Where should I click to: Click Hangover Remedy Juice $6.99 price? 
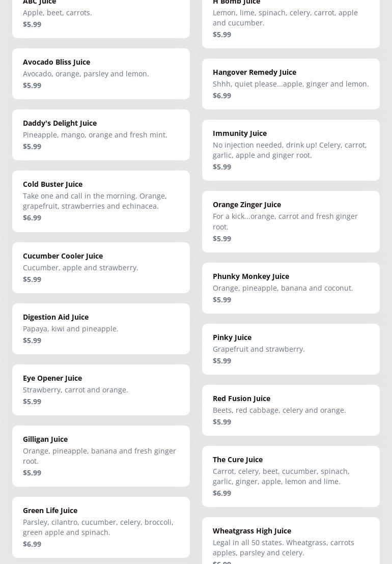(x=222, y=96)
